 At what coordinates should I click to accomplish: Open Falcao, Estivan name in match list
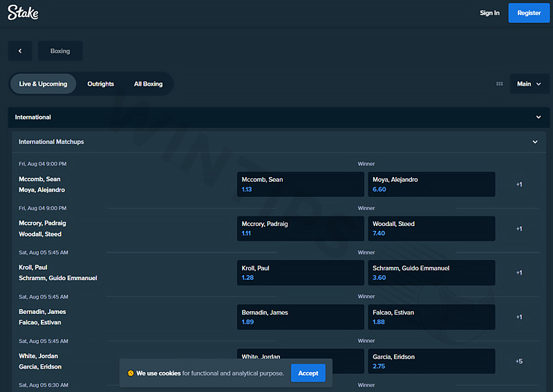[x=40, y=322]
